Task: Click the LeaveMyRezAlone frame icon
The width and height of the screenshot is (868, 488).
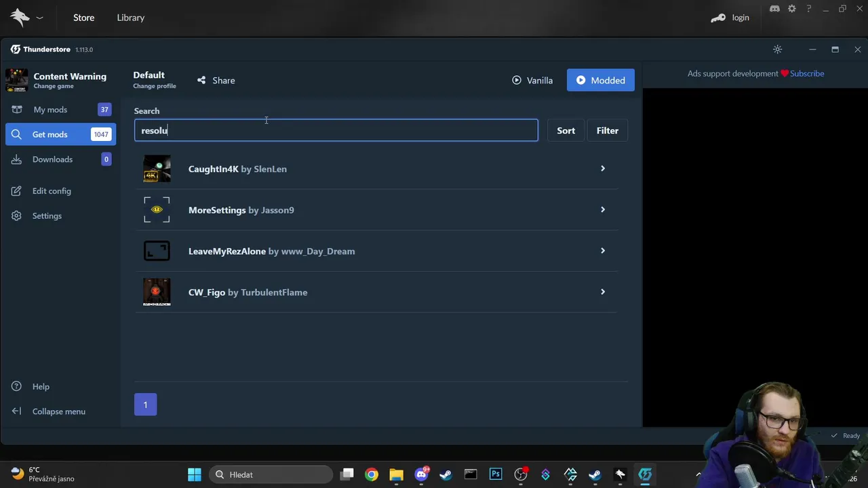Action: coord(157,251)
